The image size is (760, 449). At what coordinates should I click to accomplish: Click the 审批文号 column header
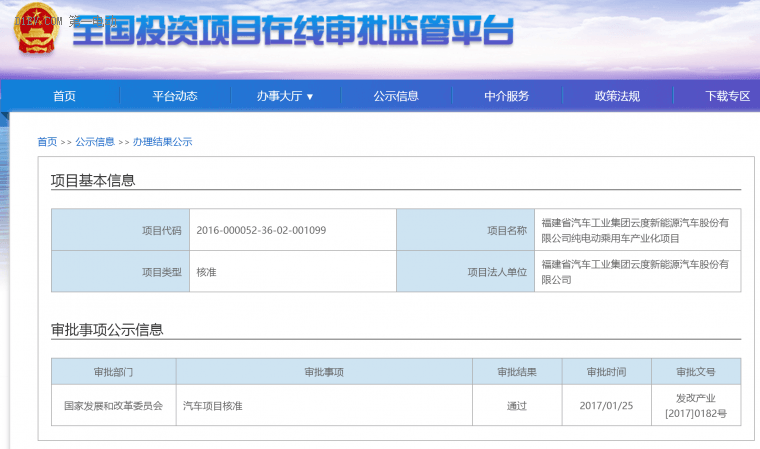tap(696, 372)
